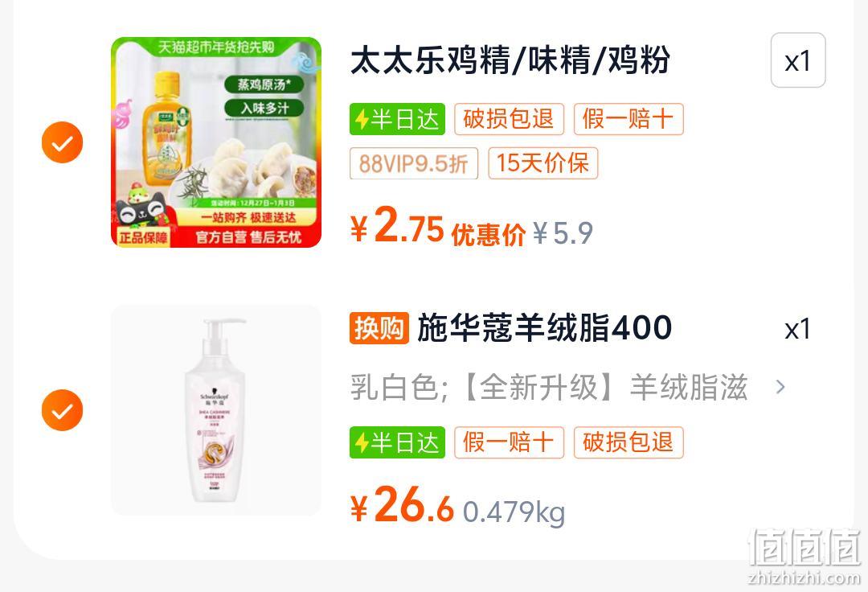Open the 乳白色;【全新升级】 spec selector
This screenshot has width=868, height=592.
568,387
